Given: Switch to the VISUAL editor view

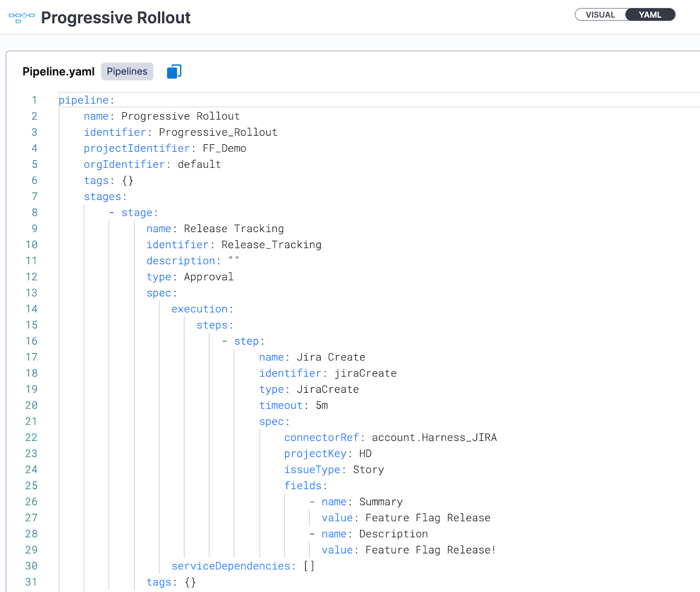Looking at the screenshot, I should [600, 14].
